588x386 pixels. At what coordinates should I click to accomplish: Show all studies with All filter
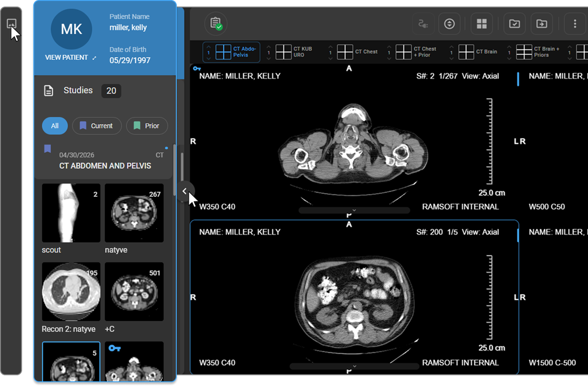[x=55, y=126]
